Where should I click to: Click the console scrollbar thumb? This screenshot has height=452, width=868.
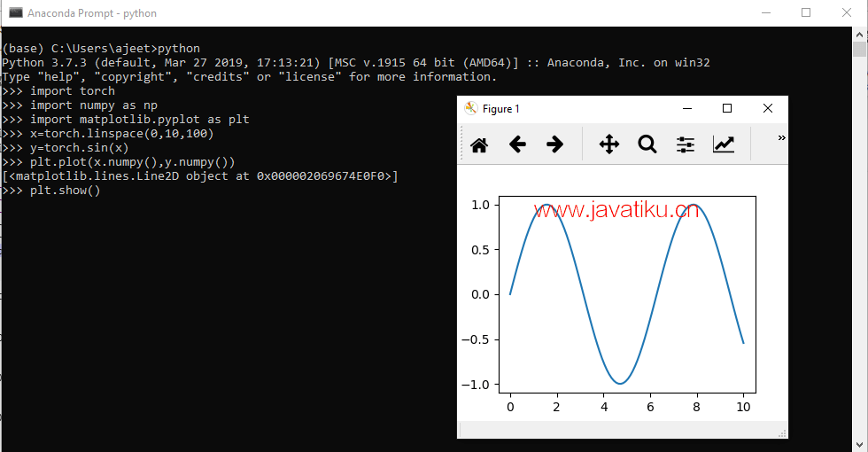(859, 49)
